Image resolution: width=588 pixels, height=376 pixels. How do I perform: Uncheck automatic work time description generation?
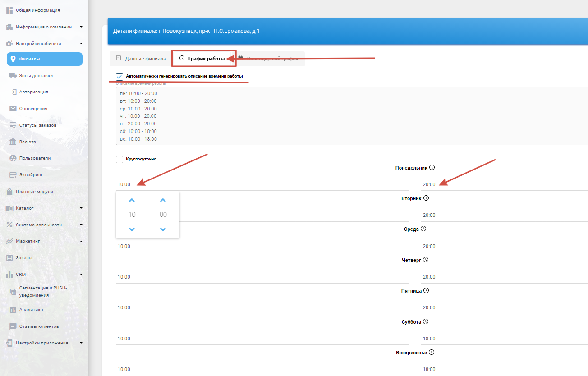click(x=119, y=77)
